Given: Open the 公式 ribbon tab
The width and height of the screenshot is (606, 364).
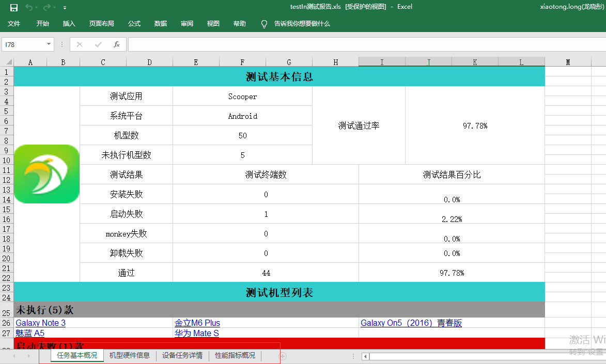Looking at the screenshot, I should coord(134,24).
